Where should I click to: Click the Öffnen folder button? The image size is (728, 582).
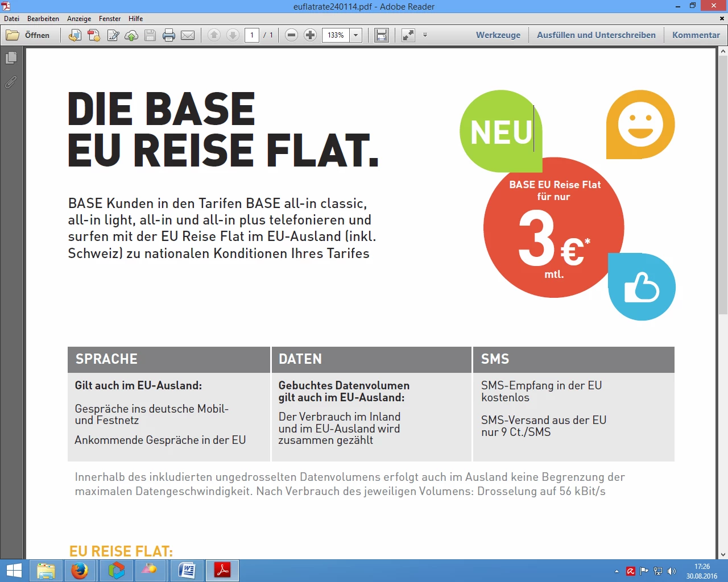coord(28,35)
